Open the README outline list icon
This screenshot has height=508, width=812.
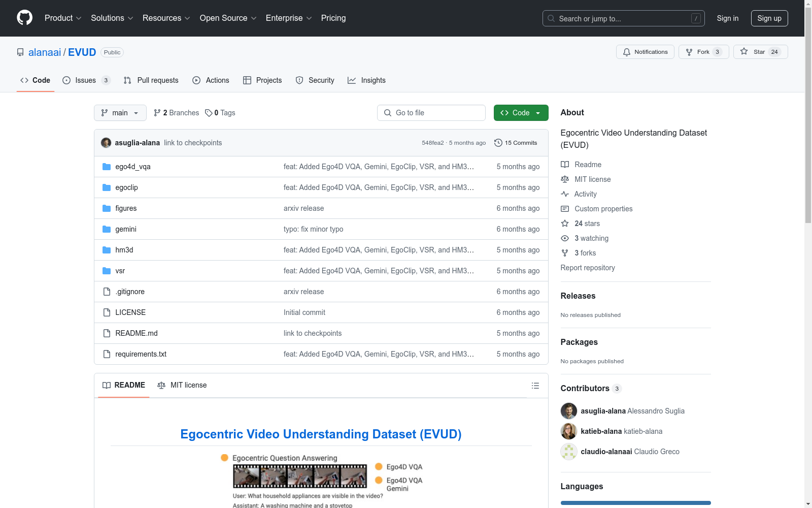coord(535,386)
